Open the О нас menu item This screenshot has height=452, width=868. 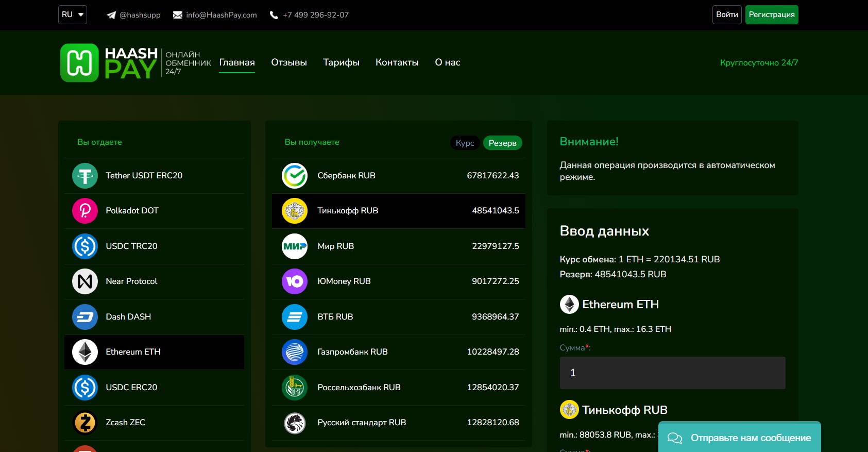[x=448, y=62]
